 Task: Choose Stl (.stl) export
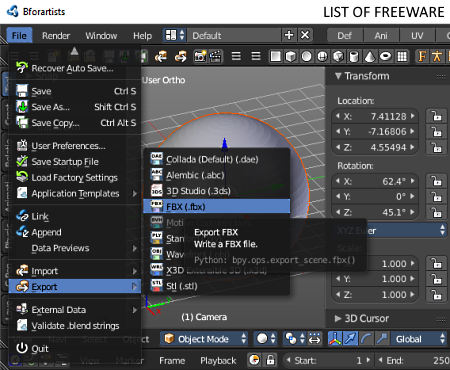(x=217, y=286)
